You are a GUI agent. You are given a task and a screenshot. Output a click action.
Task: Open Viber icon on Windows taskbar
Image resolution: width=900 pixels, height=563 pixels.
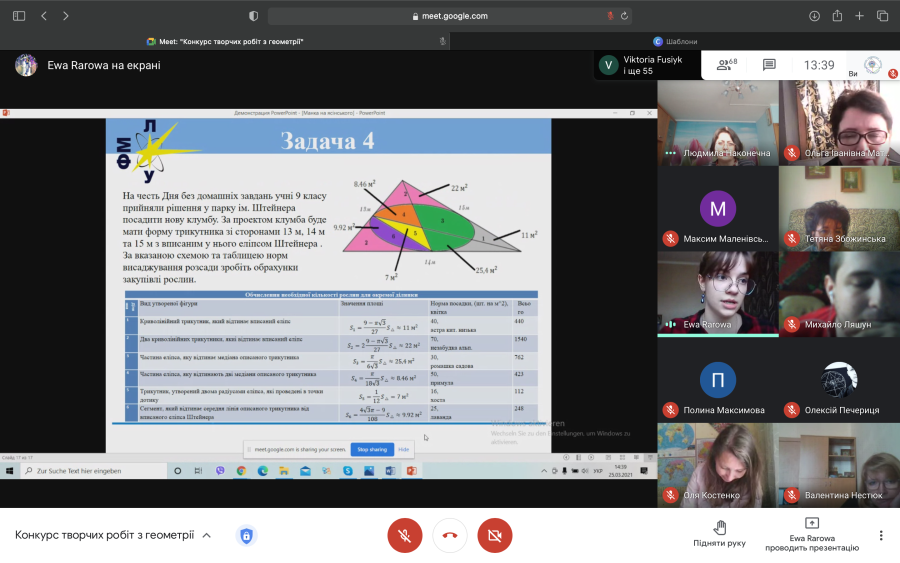point(220,471)
